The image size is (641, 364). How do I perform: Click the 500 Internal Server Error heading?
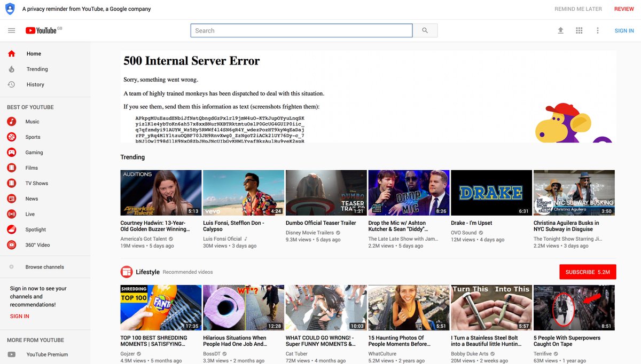pos(192,61)
